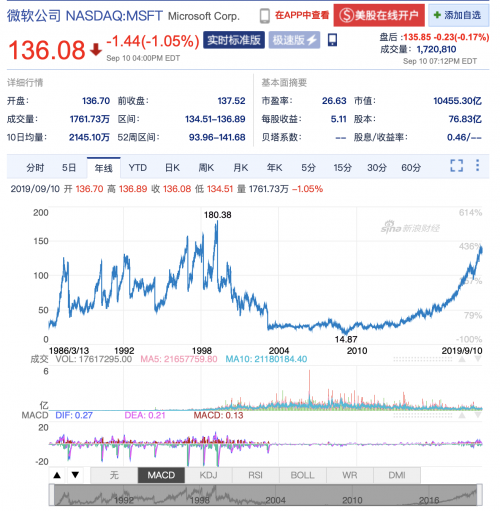Viewport: 500px width, 511px height.
Task: Show the 30分 minute chart
Action: click(x=377, y=168)
